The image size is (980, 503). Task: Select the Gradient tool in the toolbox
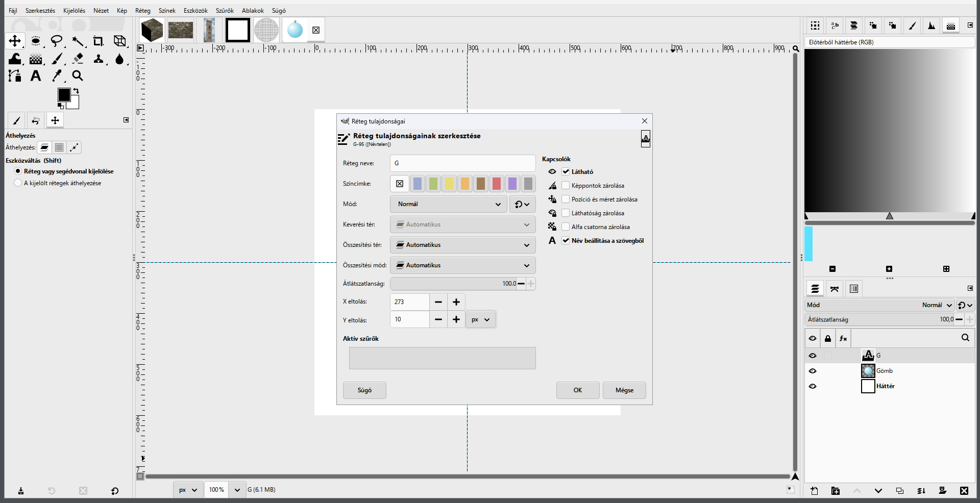[36, 59]
